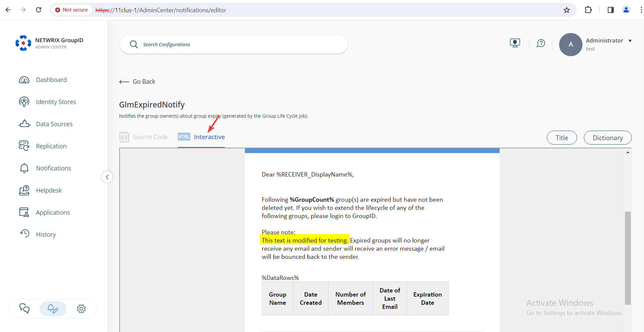
Task: Open the settings gear at bottom left
Action: point(81,309)
